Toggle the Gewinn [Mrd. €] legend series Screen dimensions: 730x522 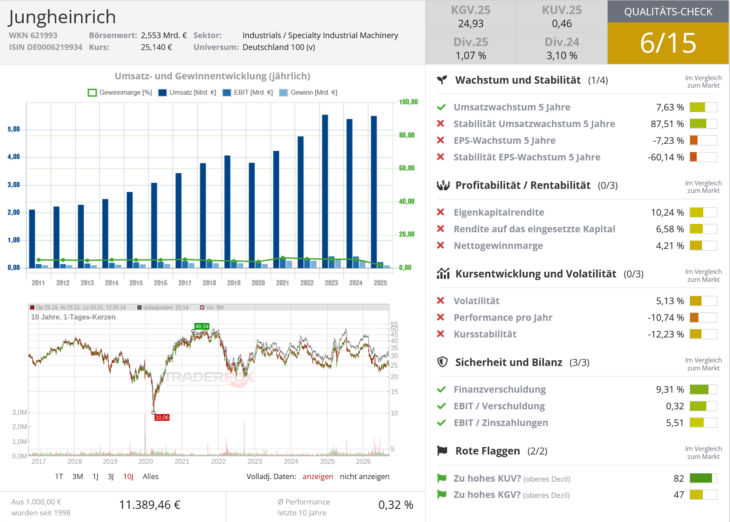[x=308, y=93]
